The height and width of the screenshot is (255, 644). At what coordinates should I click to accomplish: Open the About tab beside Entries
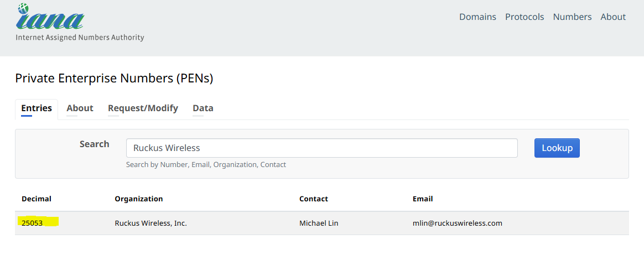(80, 108)
